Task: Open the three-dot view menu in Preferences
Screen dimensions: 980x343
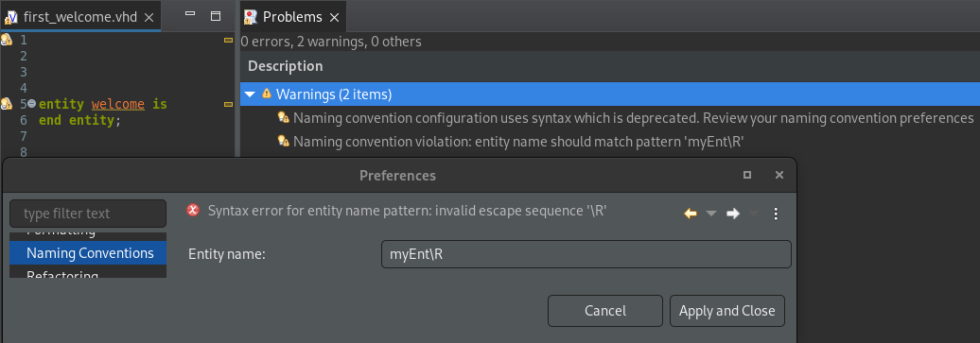Action: pos(776,214)
